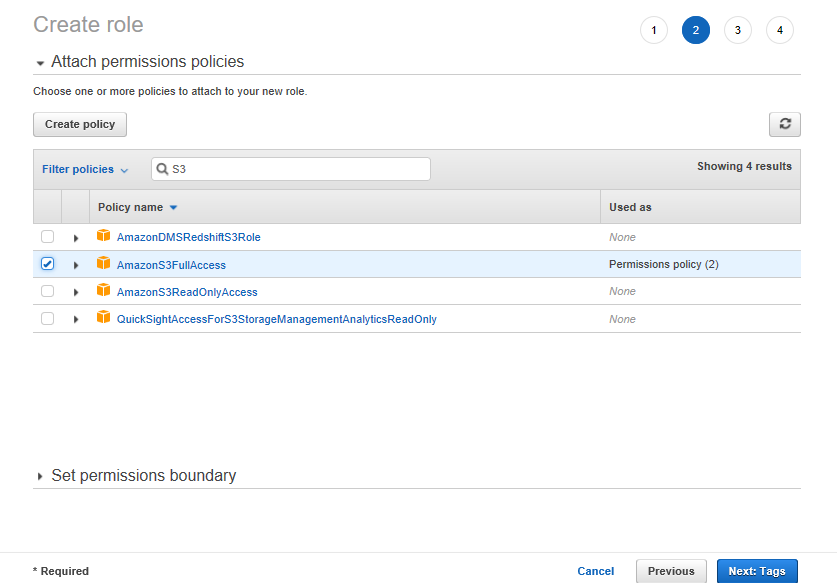The height and width of the screenshot is (583, 837).
Task: Expand the AmazonS3FullAccess row details
Action: coord(76,265)
